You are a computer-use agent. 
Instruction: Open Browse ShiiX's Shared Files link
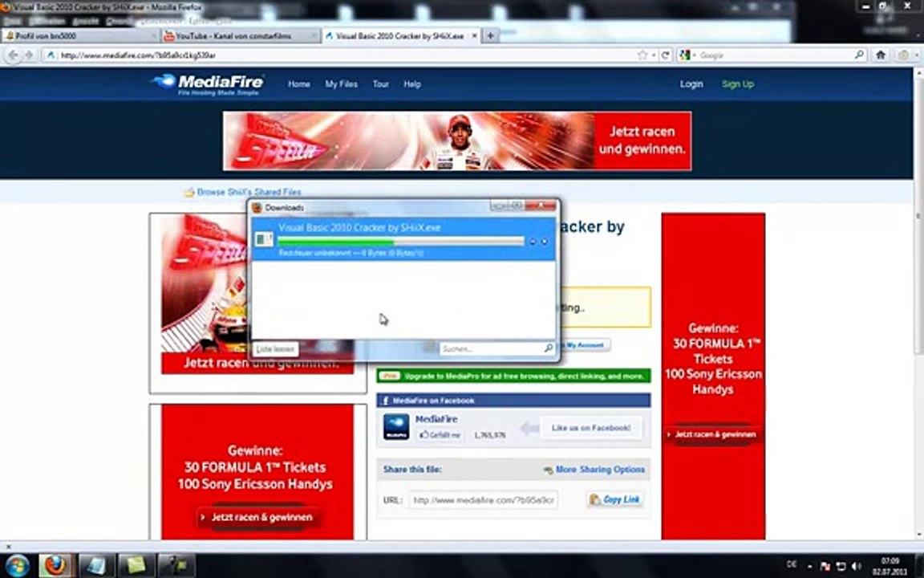pos(249,193)
